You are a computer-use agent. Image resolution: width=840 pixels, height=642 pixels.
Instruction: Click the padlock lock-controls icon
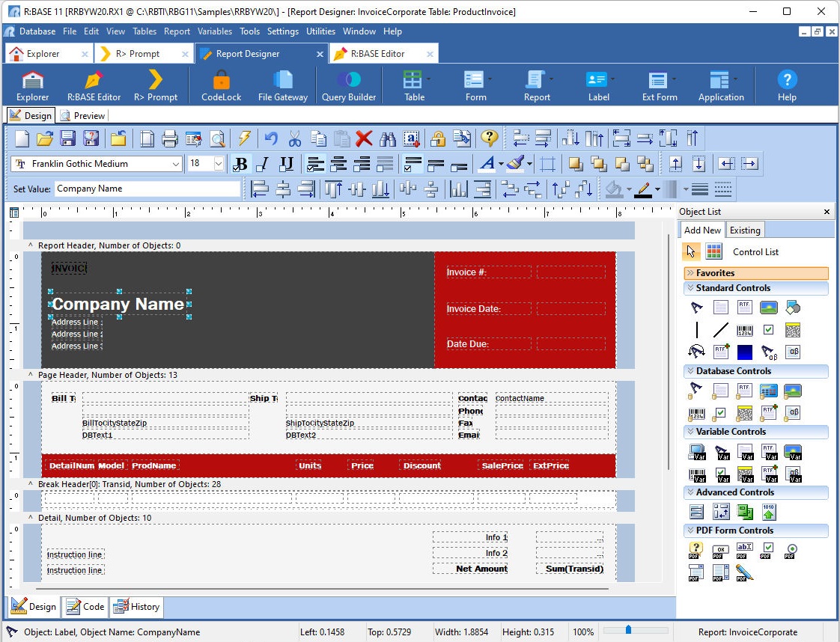(438, 138)
